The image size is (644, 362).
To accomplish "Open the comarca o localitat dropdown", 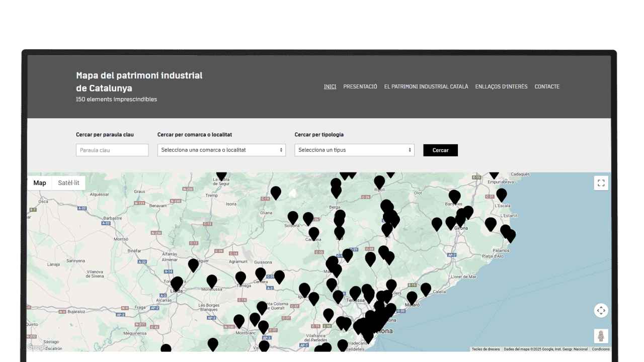I will (221, 150).
